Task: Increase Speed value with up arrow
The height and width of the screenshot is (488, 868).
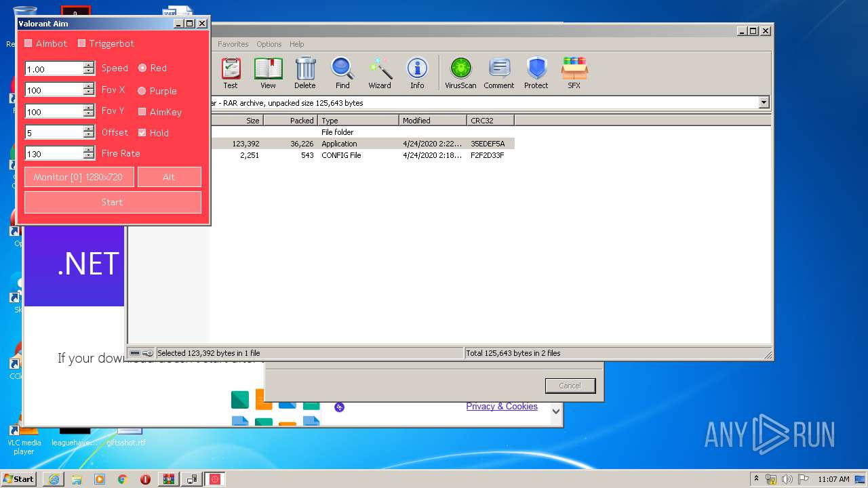Action: (x=89, y=65)
